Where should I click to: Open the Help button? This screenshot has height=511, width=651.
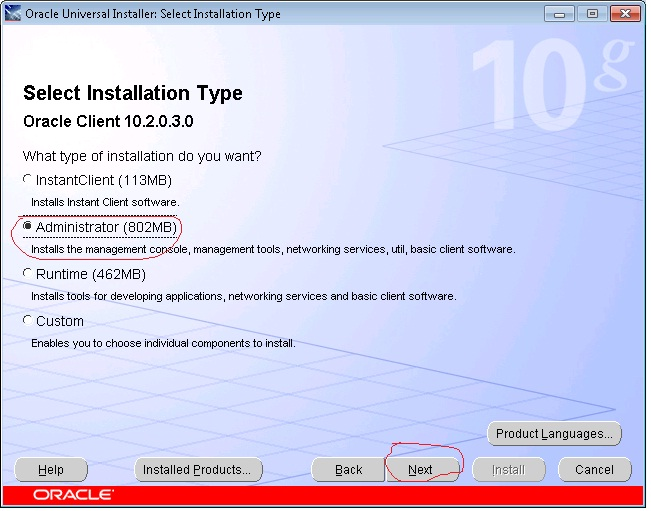(51, 472)
